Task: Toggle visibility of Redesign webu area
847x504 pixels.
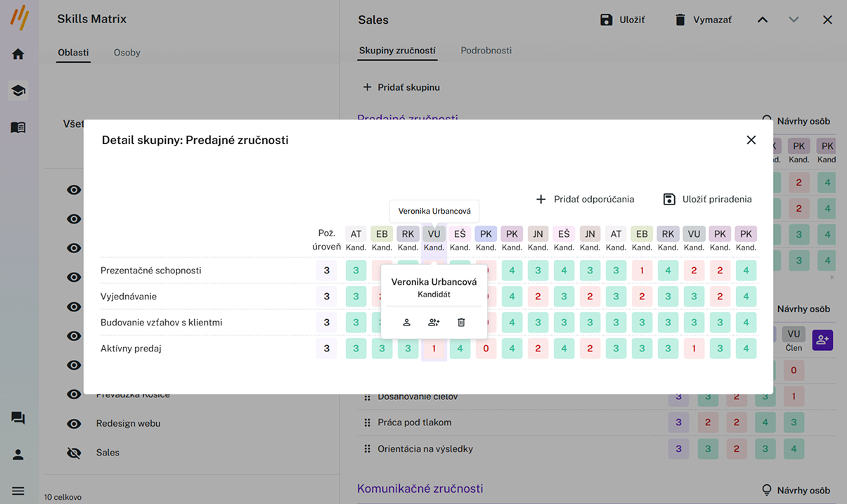Action: pyautogui.click(x=74, y=424)
